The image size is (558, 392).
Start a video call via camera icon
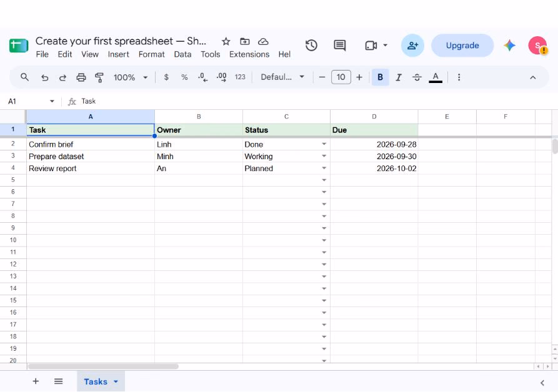tap(371, 46)
